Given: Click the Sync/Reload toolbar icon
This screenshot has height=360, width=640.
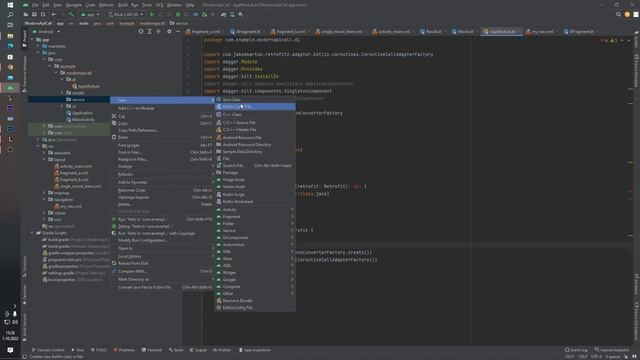Looking at the screenshot, I should tap(43, 14).
